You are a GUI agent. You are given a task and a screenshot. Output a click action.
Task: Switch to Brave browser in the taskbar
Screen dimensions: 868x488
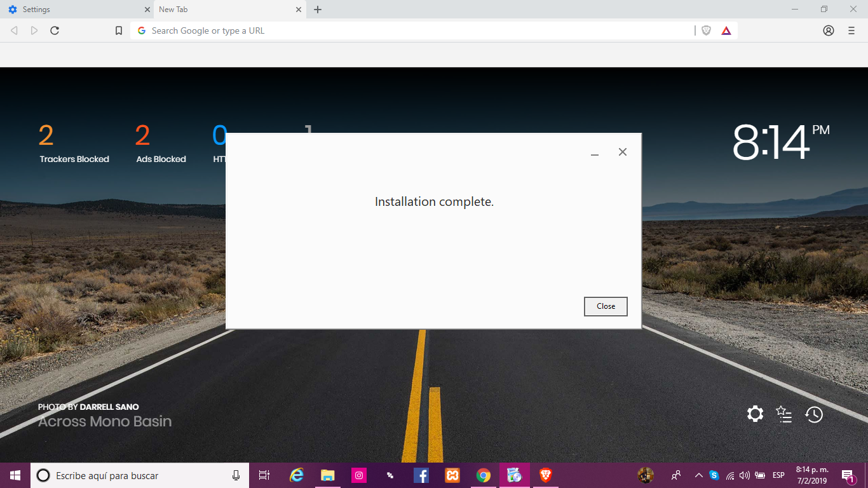(545, 475)
